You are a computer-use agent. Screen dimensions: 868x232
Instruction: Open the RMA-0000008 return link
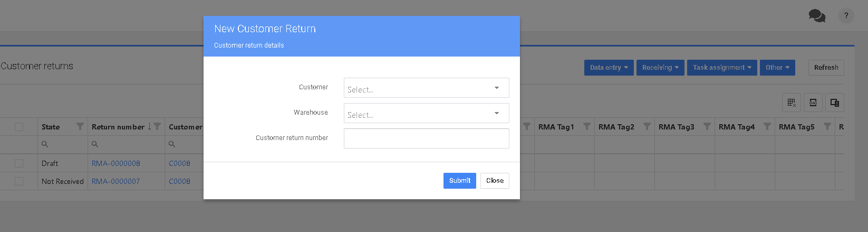116,163
